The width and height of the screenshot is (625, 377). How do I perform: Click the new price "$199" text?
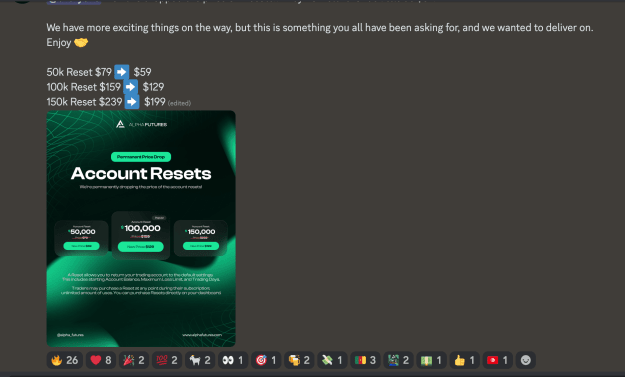tap(155, 102)
